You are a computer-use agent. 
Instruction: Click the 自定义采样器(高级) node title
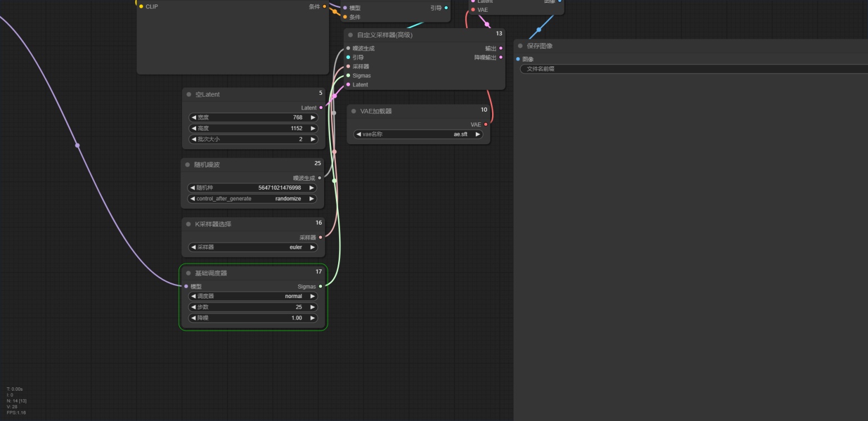[385, 35]
